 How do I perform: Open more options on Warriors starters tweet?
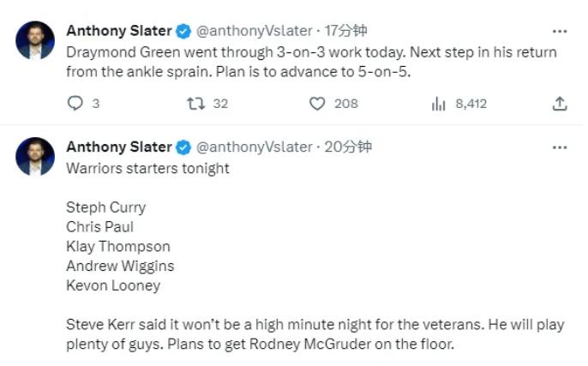[x=559, y=147]
